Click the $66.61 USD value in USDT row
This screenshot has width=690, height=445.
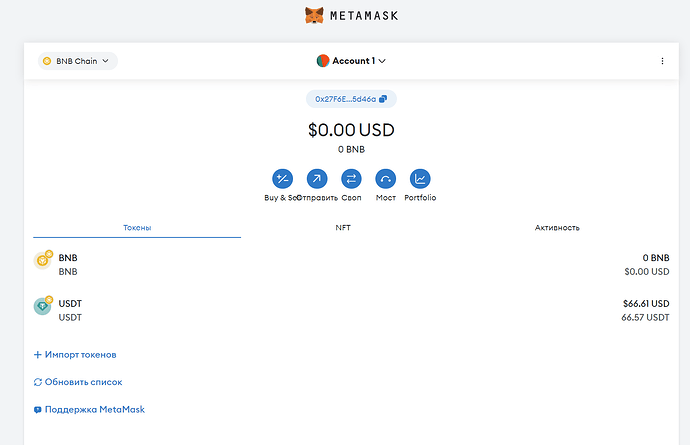(646, 304)
